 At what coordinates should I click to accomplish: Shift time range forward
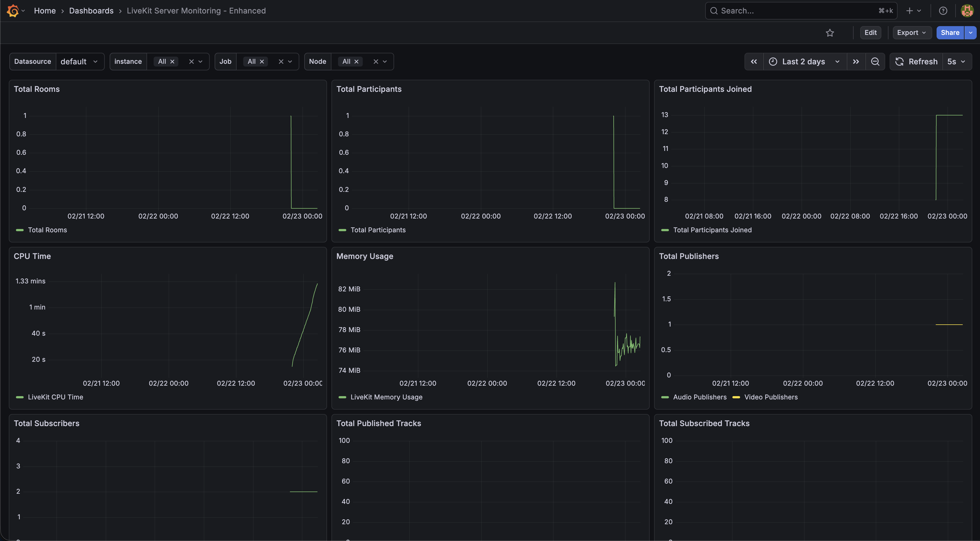coord(856,62)
